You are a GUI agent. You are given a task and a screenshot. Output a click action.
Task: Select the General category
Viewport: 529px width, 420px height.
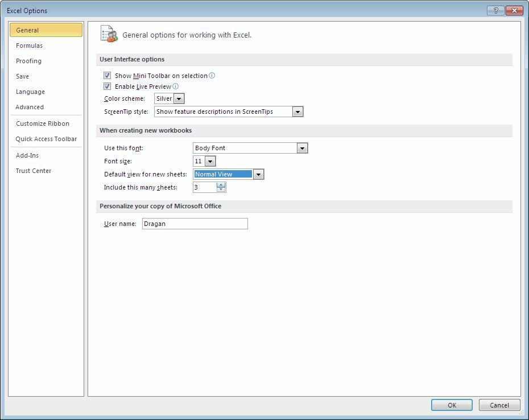click(46, 30)
